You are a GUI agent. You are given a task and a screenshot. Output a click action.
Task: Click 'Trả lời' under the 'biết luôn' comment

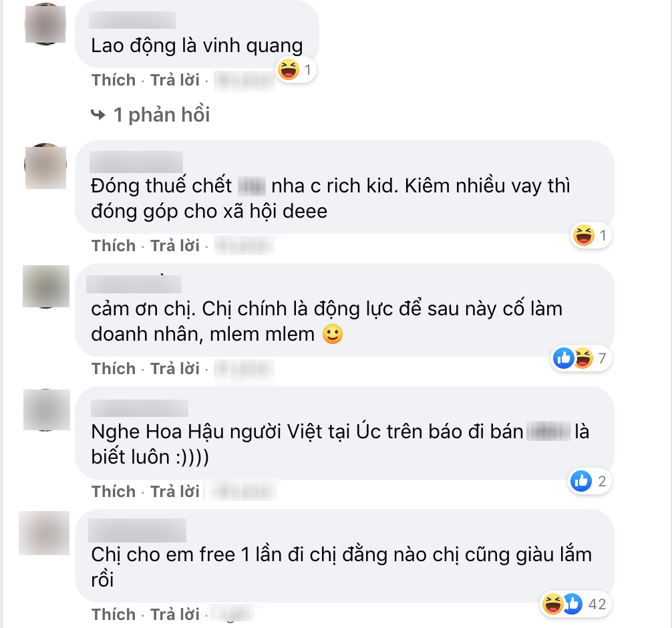[175, 492]
